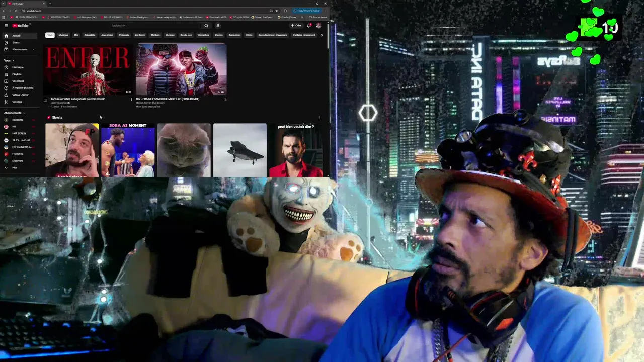Open the HÖR BERLIN channel subscription

19,133
